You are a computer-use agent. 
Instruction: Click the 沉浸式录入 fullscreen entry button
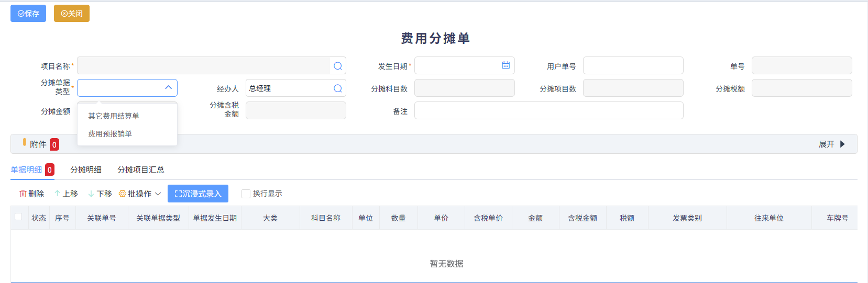click(x=198, y=194)
